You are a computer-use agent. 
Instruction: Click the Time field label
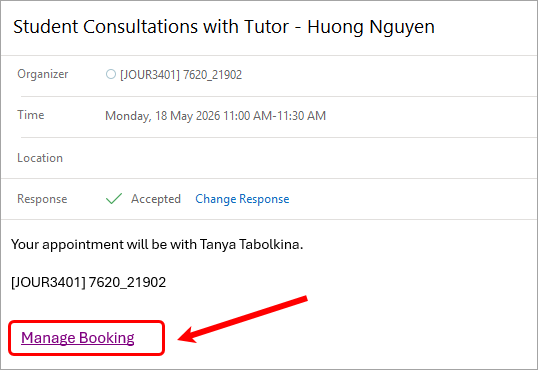[31, 115]
